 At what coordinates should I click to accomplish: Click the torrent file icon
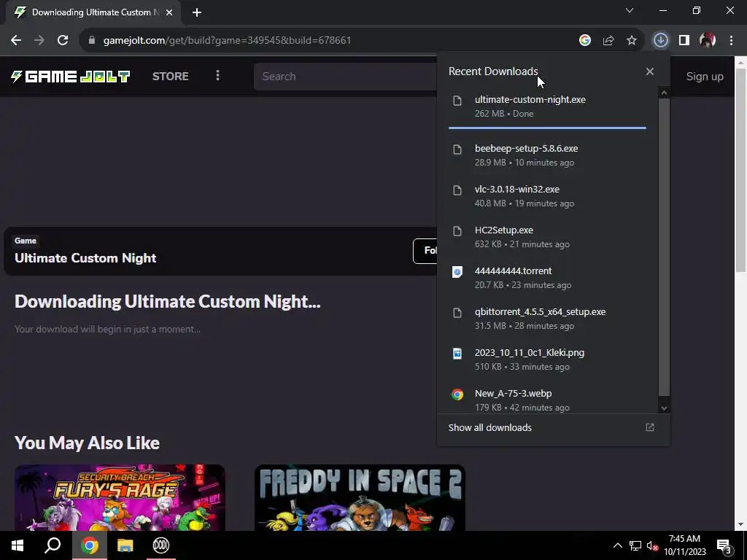click(457, 272)
